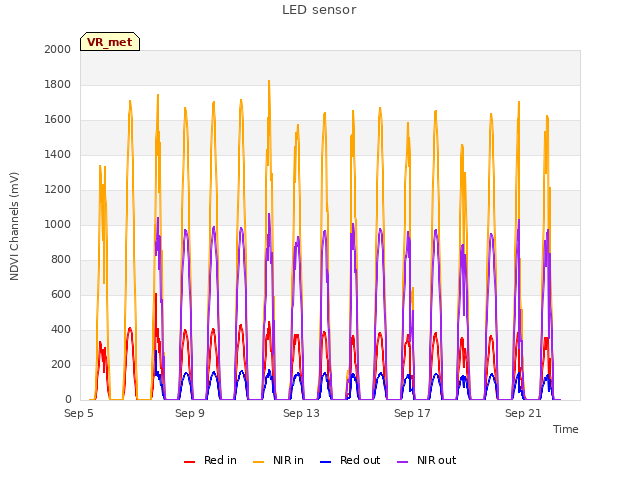
Task: Select the NDVI Channels (mV) axis label
Action: 14,226
